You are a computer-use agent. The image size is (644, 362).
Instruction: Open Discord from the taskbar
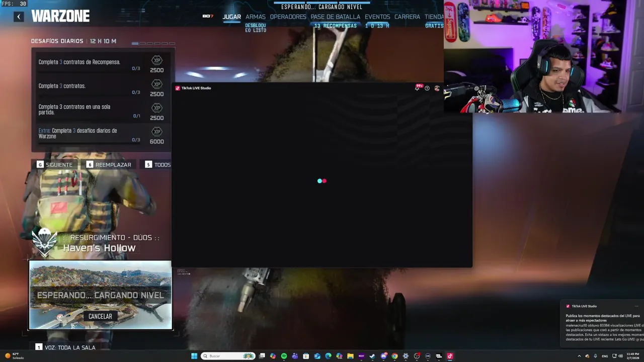[x=383, y=356]
